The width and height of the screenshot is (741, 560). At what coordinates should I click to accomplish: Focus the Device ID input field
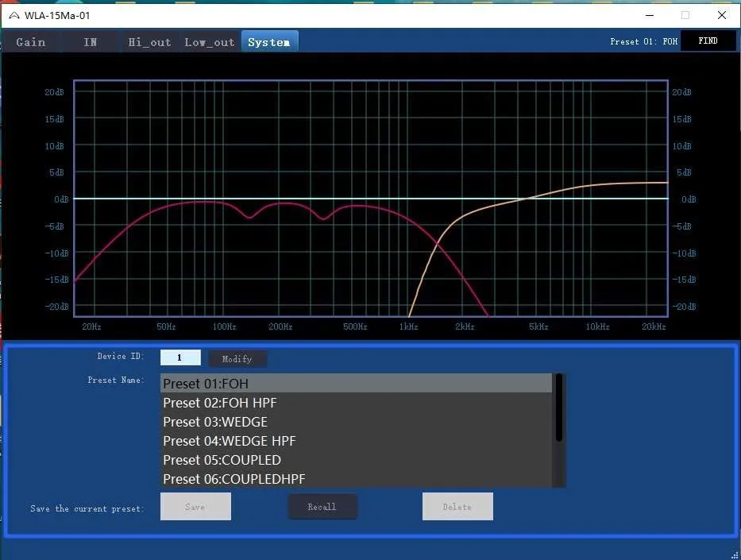pyautogui.click(x=180, y=357)
